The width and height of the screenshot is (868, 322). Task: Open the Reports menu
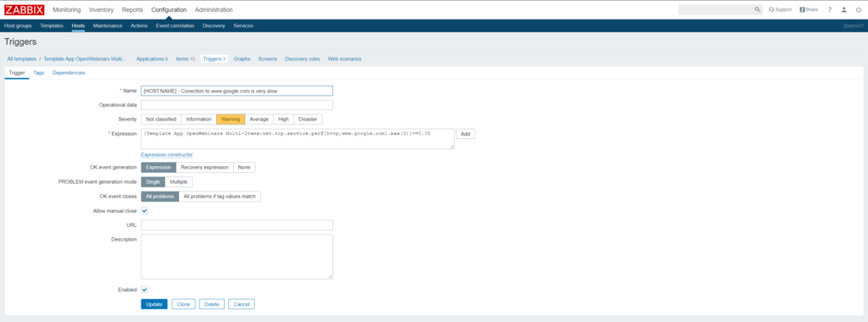[132, 9]
